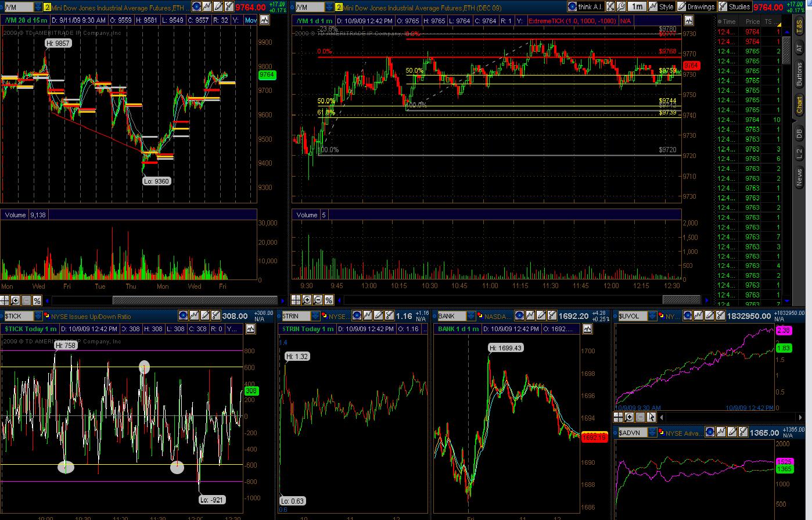This screenshot has height=520, width=812.
Task: Click chart icon beside ExtremeTICK N/A label
Action: [x=689, y=20]
